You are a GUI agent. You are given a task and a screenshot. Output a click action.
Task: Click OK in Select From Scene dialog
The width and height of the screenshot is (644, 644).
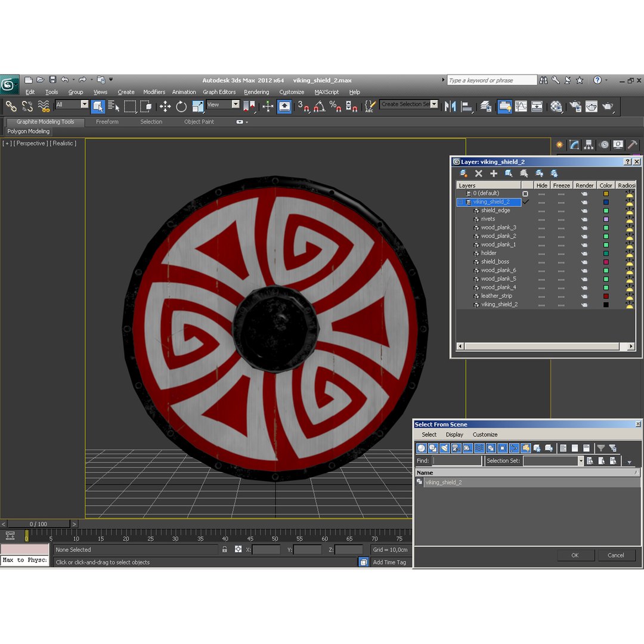pyautogui.click(x=575, y=555)
